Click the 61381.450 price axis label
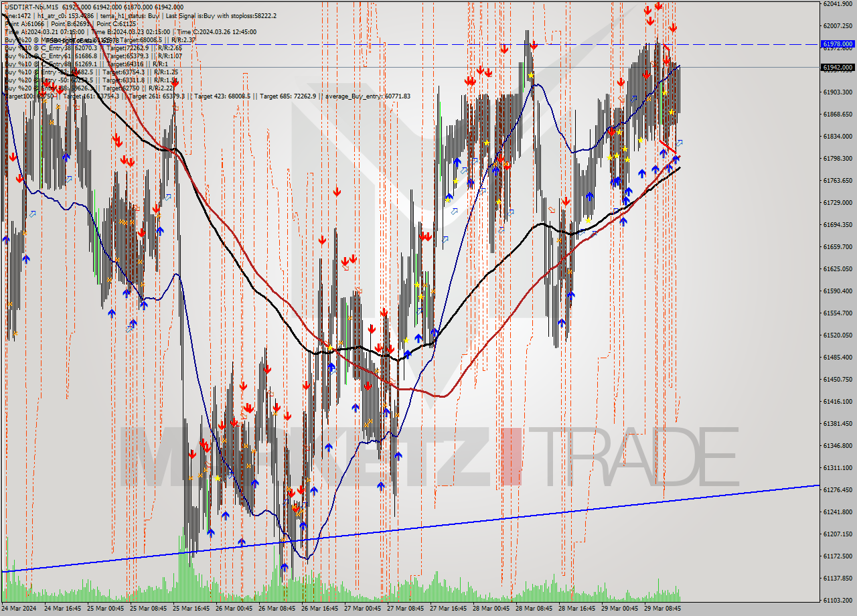 [838, 423]
